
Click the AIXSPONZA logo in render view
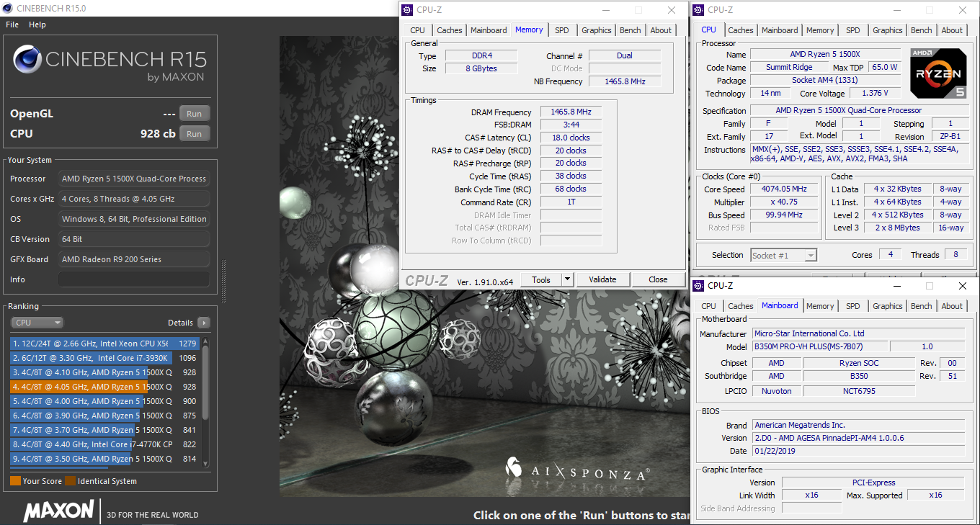[x=577, y=471]
